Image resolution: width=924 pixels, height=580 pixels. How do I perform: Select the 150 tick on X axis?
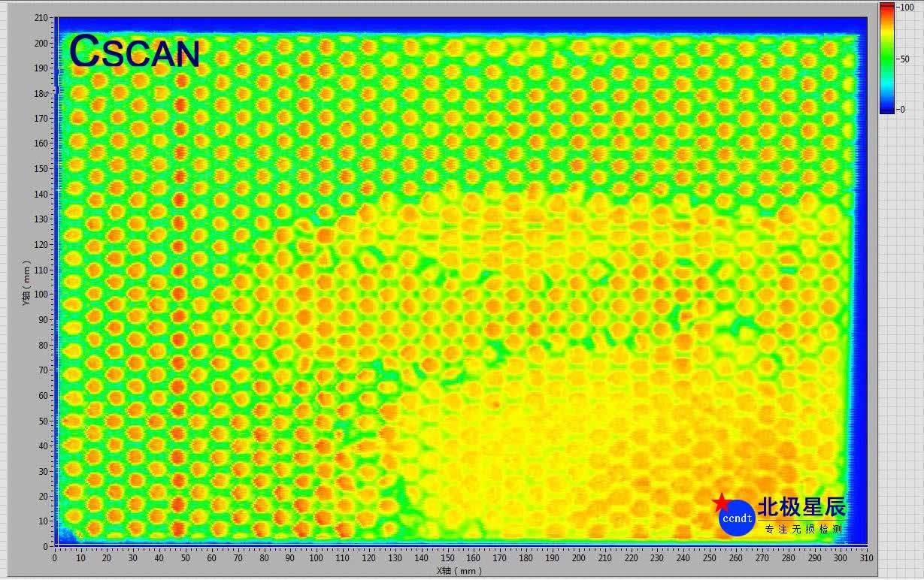click(x=447, y=558)
